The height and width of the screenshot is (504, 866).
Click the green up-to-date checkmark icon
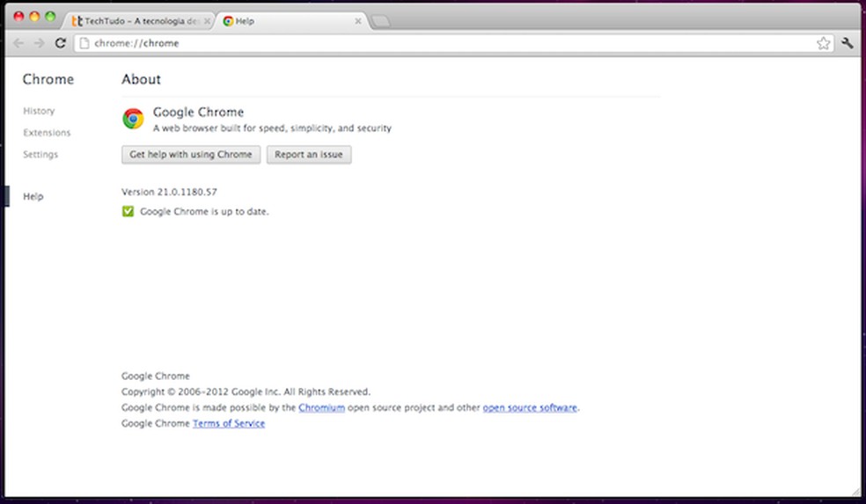coord(128,211)
